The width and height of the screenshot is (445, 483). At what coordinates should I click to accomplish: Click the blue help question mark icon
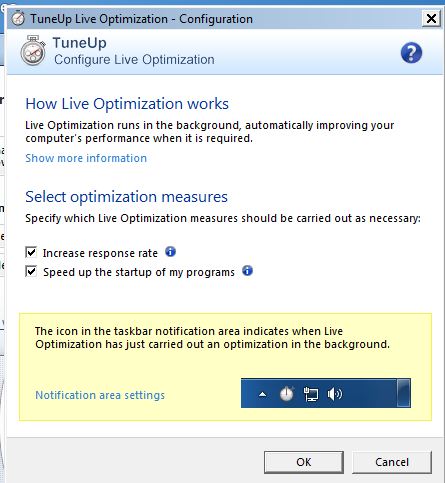tap(411, 53)
